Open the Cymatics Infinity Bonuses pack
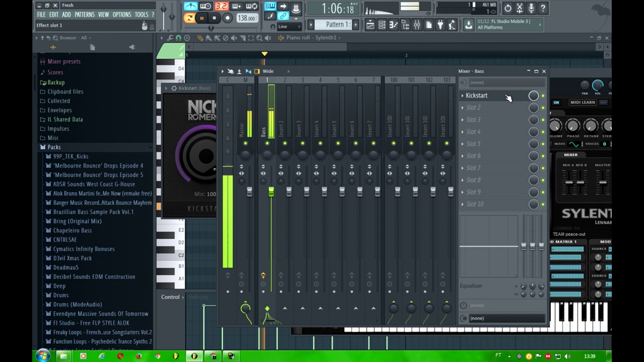Screen dimensions: 644x362 click(84, 249)
